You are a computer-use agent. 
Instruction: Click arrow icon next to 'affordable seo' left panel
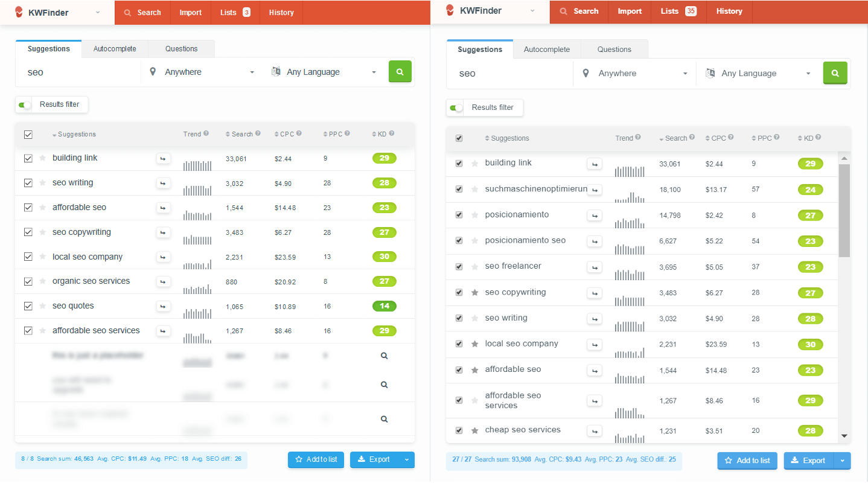tap(163, 208)
